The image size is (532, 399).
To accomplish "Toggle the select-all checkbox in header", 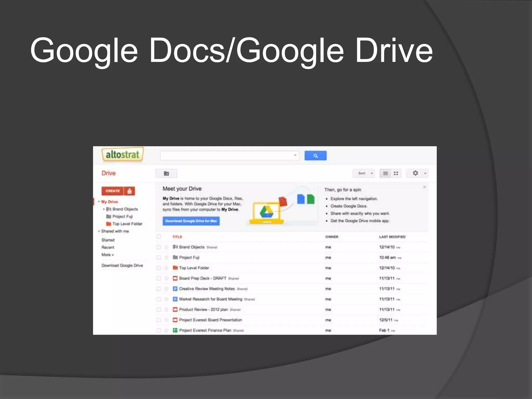I will (x=158, y=236).
